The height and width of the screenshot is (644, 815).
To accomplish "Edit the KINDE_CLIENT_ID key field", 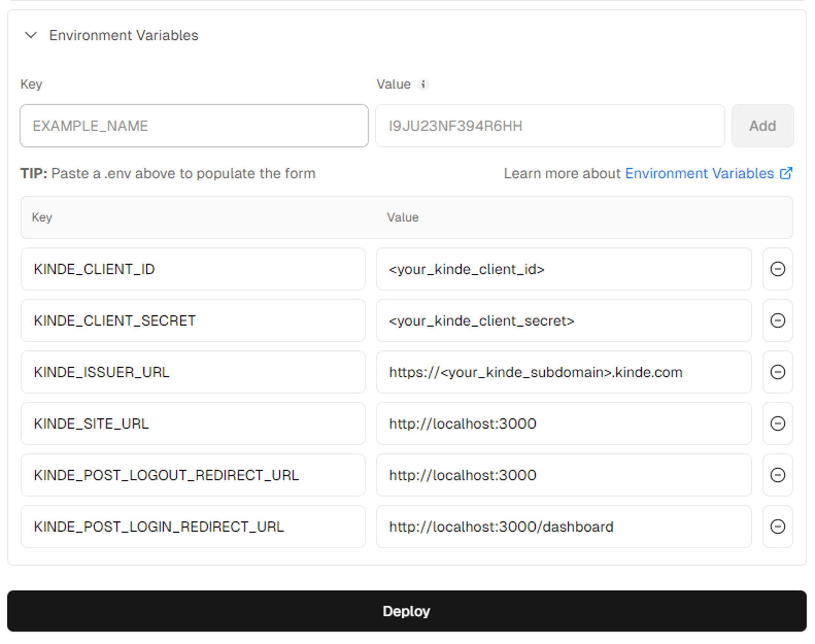I will coord(193,269).
